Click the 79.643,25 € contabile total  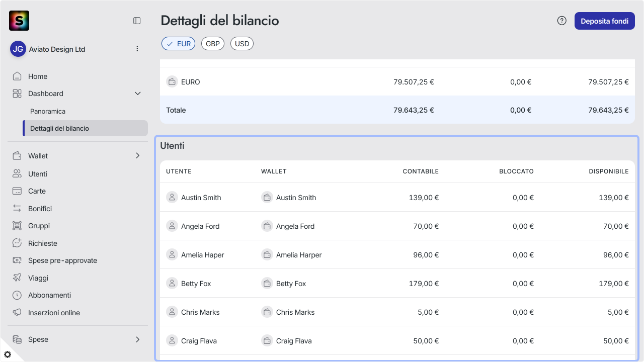(x=414, y=110)
